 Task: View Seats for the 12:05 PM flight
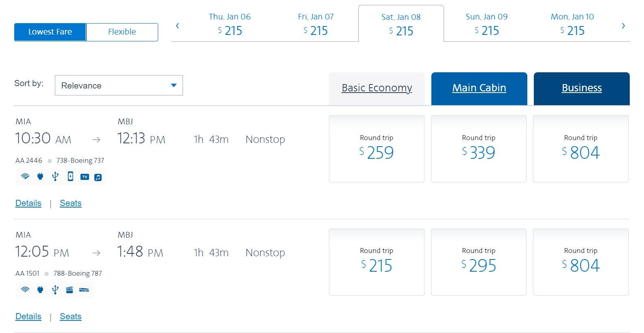point(71,316)
